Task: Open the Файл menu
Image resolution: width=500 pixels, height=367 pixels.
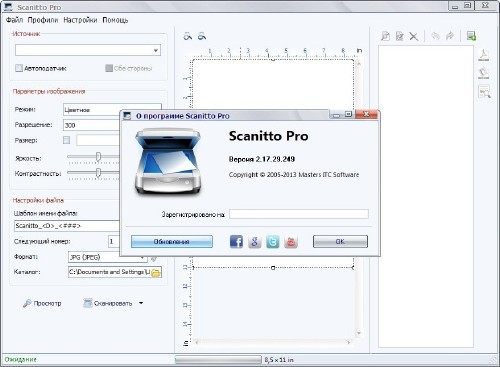Action: coord(14,20)
